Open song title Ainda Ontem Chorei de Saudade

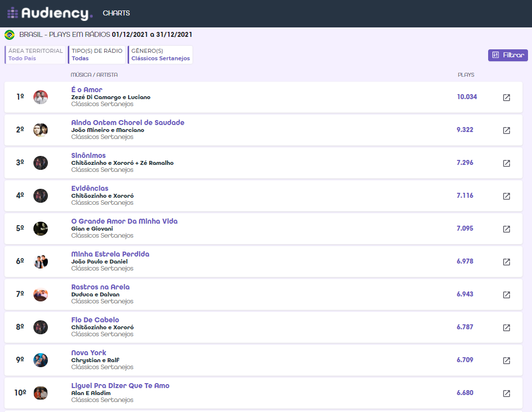pyautogui.click(x=128, y=123)
